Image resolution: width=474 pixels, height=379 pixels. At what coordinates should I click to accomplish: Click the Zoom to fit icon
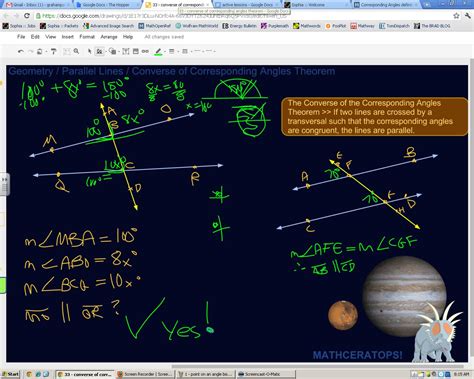[67, 51]
